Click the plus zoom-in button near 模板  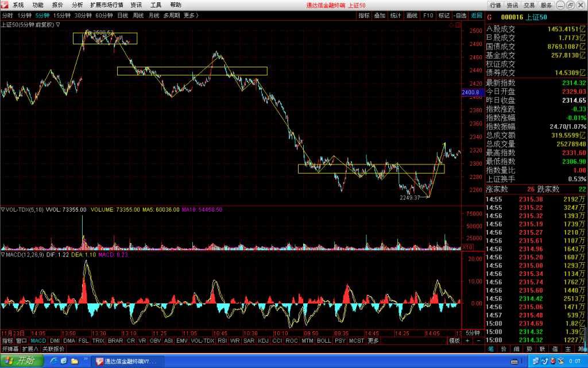pyautogui.click(x=467, y=340)
